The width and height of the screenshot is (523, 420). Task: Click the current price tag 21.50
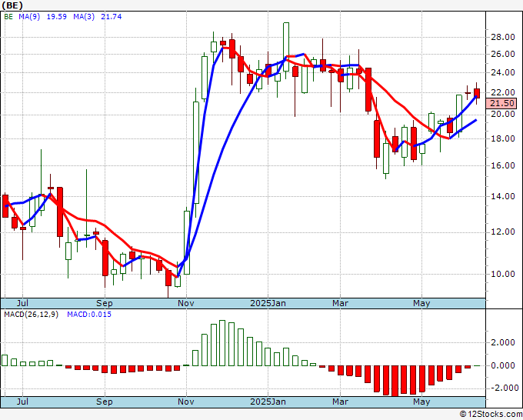pos(501,103)
